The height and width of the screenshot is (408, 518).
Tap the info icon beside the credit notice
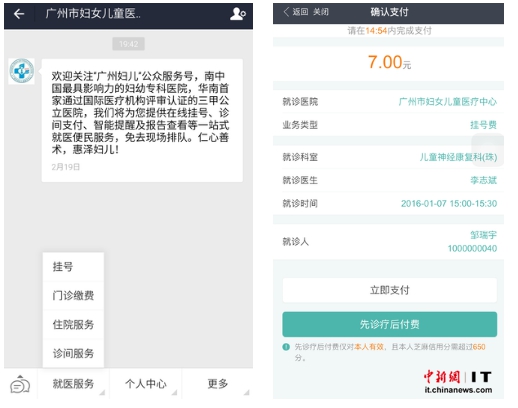click(286, 347)
